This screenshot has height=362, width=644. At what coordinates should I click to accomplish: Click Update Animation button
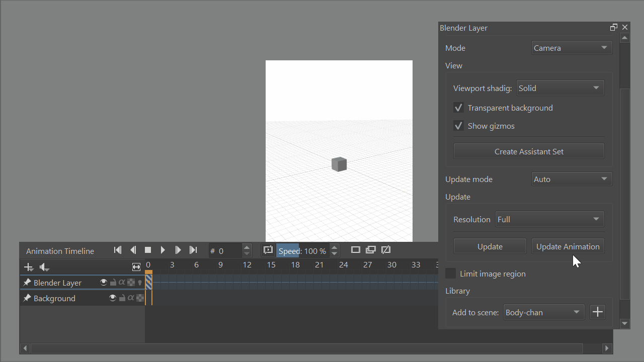pos(568,246)
